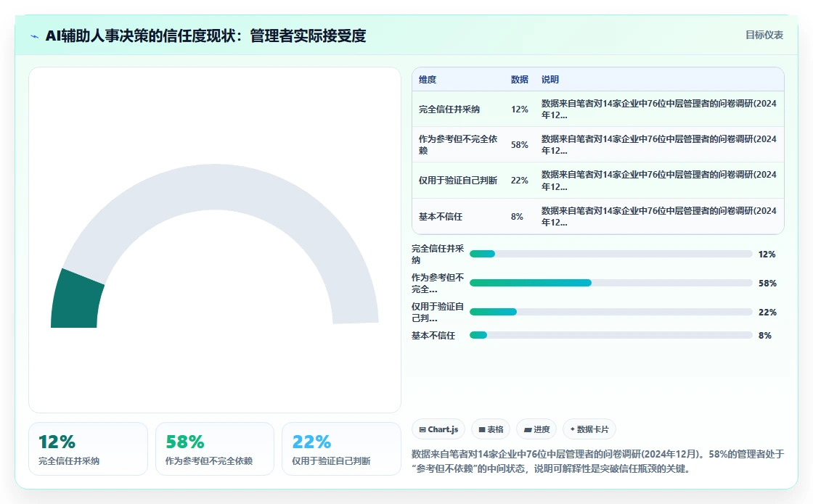Open the 58% 作为参考但不完全依赖 data card
Viewport: 813px width, 504px height.
[x=215, y=449]
